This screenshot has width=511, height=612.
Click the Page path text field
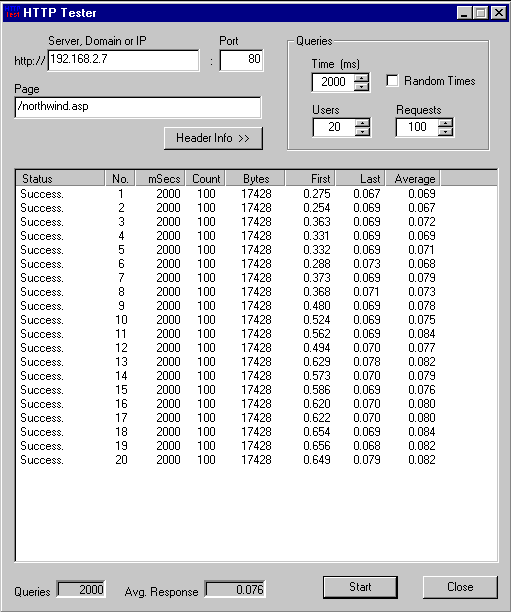(138, 107)
